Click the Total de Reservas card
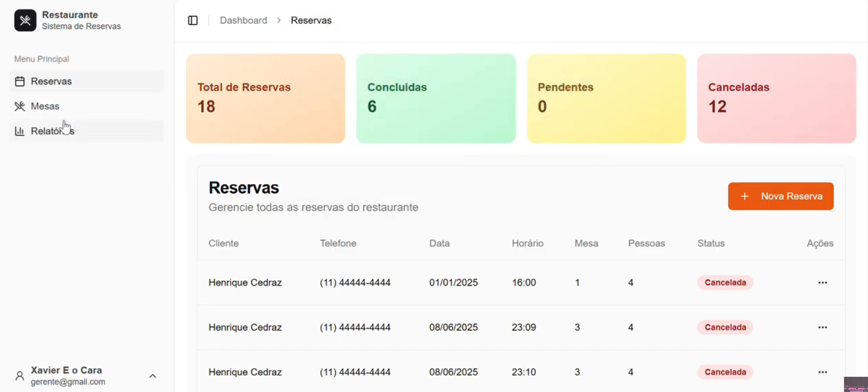This screenshot has width=868, height=392. [x=266, y=98]
